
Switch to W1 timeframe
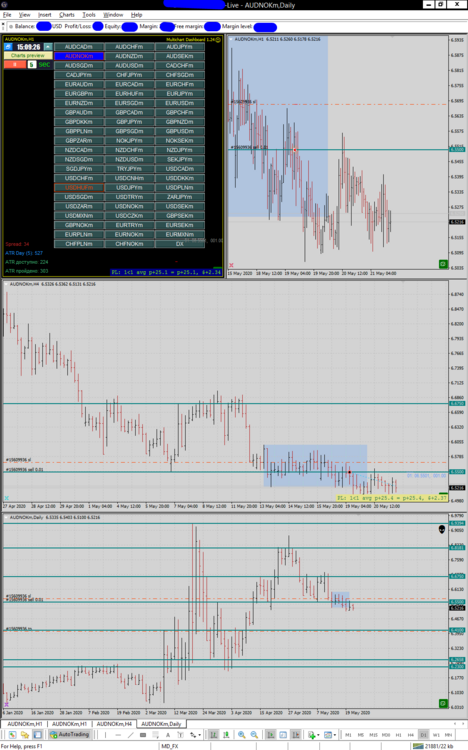pos(436,734)
